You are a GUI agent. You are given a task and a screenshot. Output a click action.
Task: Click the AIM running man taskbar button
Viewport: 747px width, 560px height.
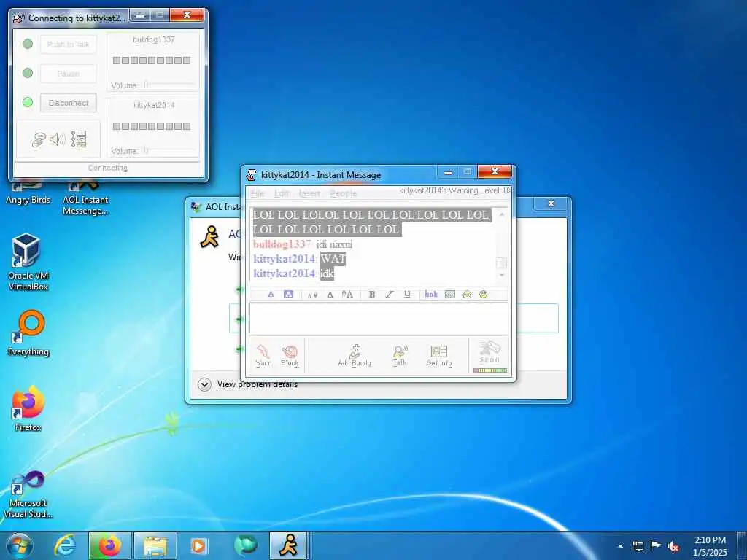pyautogui.click(x=289, y=545)
